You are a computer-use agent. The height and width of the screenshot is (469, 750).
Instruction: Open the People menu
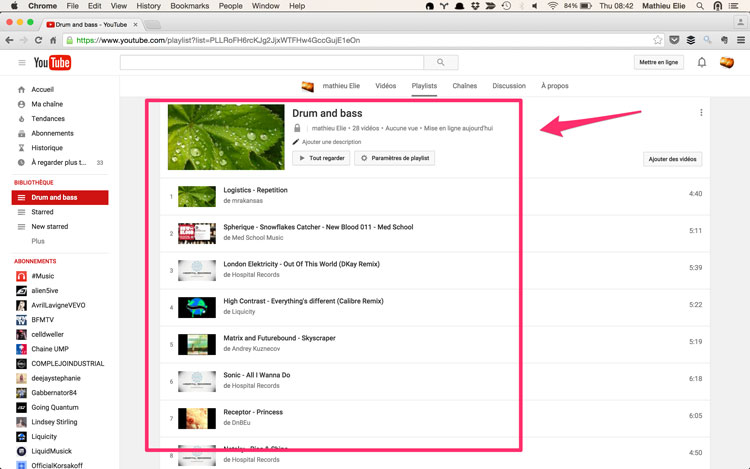point(231,6)
